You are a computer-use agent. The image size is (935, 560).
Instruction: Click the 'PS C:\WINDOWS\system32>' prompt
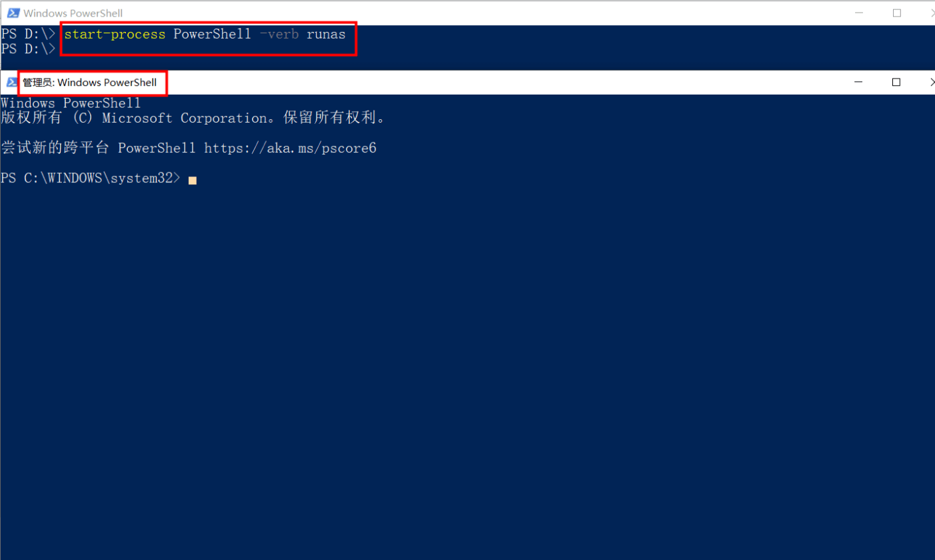pyautogui.click(x=91, y=178)
